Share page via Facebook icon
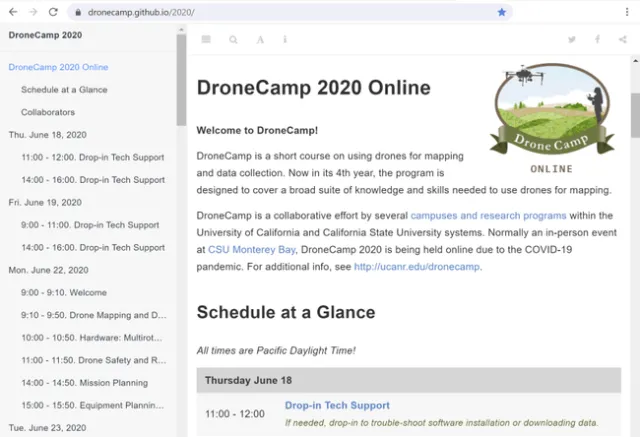This screenshot has height=437, width=640. click(x=597, y=39)
